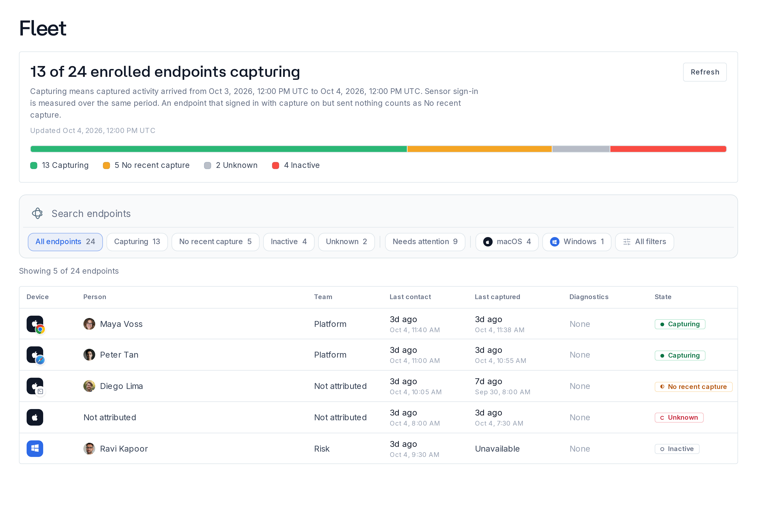Click Maya Voss's avatar
757x532 pixels.
click(89, 324)
